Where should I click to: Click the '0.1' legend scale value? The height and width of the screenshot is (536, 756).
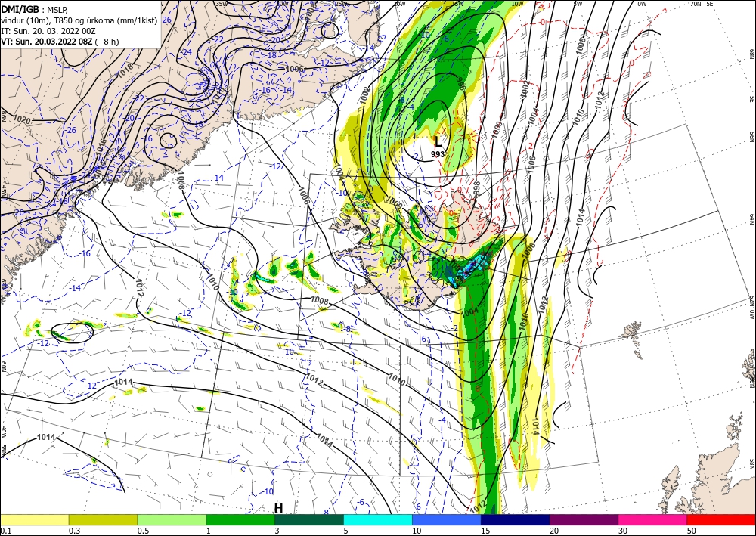click(x=5, y=531)
